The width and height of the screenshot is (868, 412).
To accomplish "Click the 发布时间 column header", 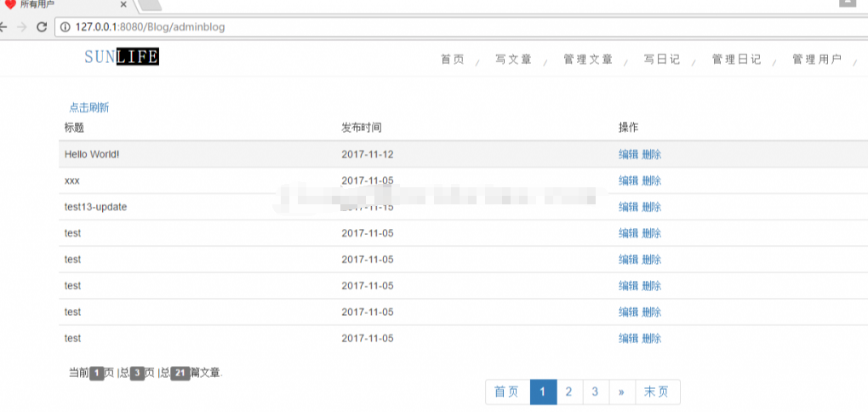I will [x=362, y=128].
